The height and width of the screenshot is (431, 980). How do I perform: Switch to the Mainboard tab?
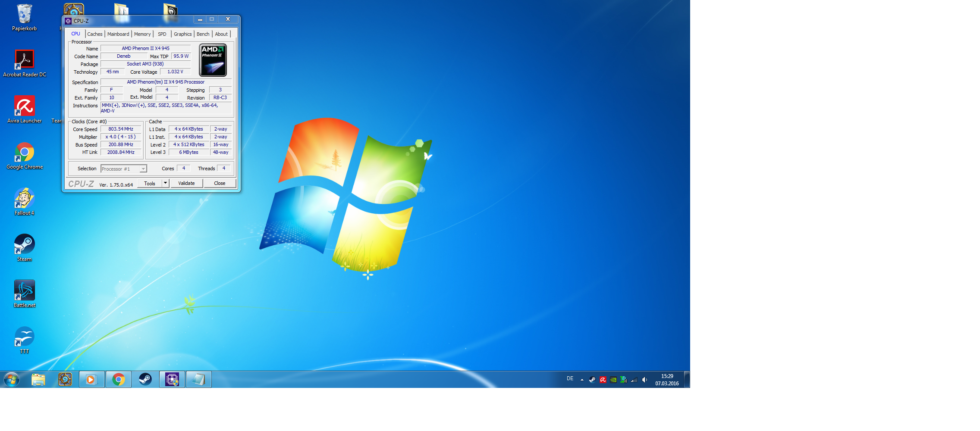118,34
